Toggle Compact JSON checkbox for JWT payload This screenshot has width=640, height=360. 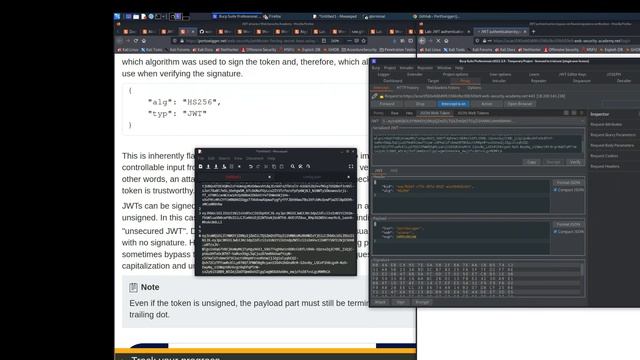click(555, 231)
